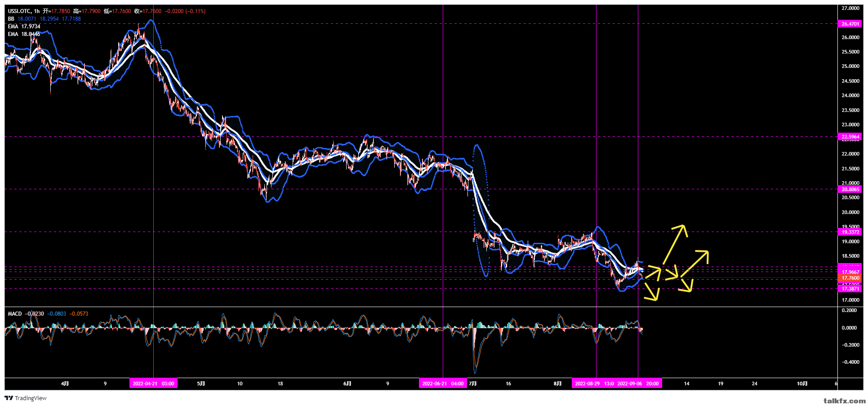Viewport: 868px width, 406px height.
Task: Click the 0.2000 tick on MACD axis
Action: click(x=849, y=310)
